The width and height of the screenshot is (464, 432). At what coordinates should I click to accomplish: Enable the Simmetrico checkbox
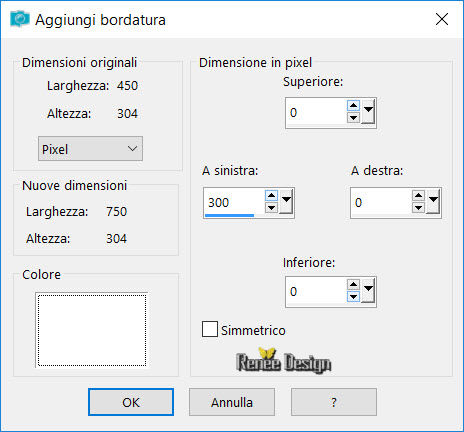pos(210,329)
